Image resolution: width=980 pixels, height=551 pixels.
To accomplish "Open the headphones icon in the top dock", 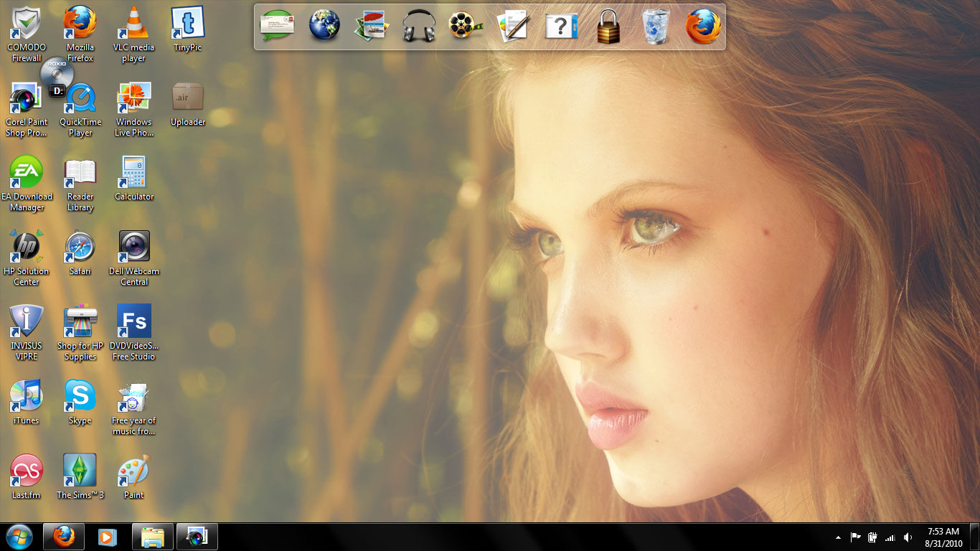I will [x=419, y=27].
